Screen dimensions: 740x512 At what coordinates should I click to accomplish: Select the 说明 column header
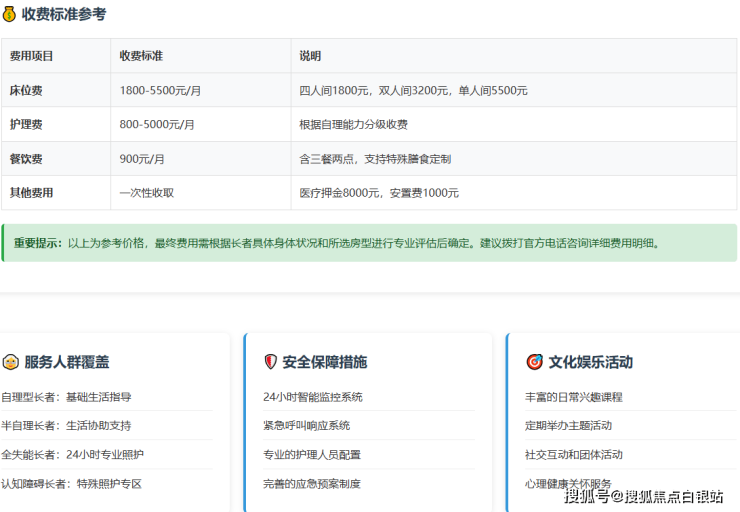(310, 56)
